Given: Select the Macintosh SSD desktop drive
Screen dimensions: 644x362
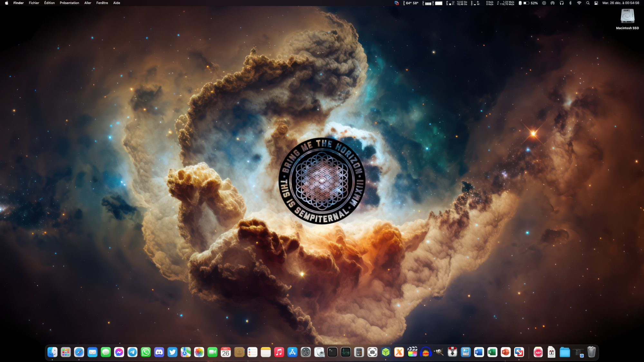Looking at the screenshot, I should 627,17.
